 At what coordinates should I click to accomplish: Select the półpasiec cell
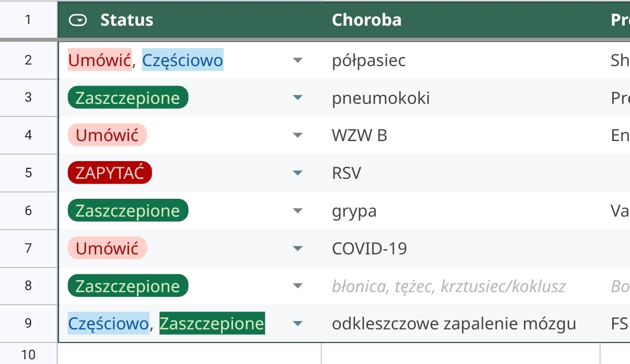click(x=460, y=61)
